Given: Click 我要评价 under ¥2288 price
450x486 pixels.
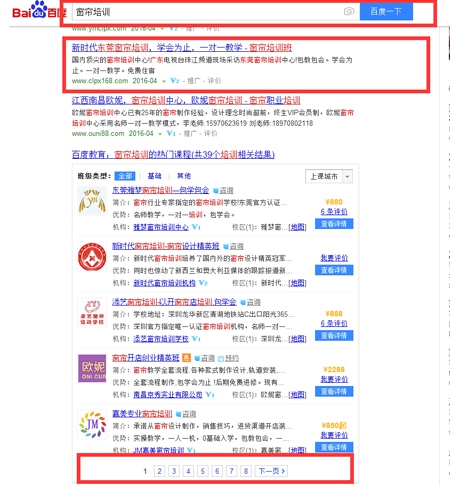Looking at the screenshot, I should (334, 379).
